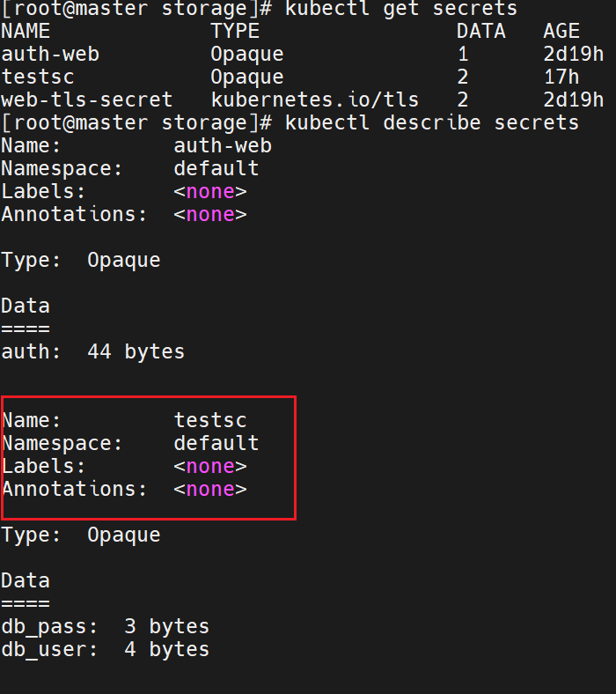Select the TYPE column header

[235, 32]
